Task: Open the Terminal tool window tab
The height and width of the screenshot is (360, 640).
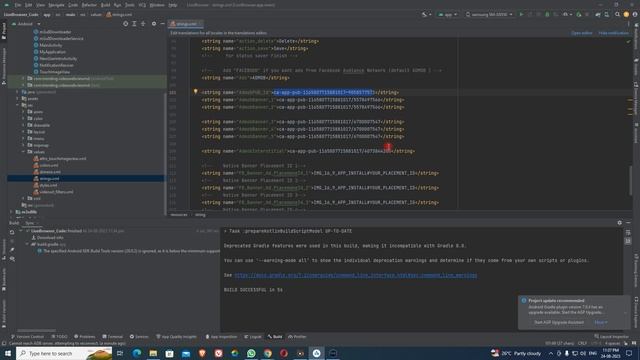Action: pos(113,336)
